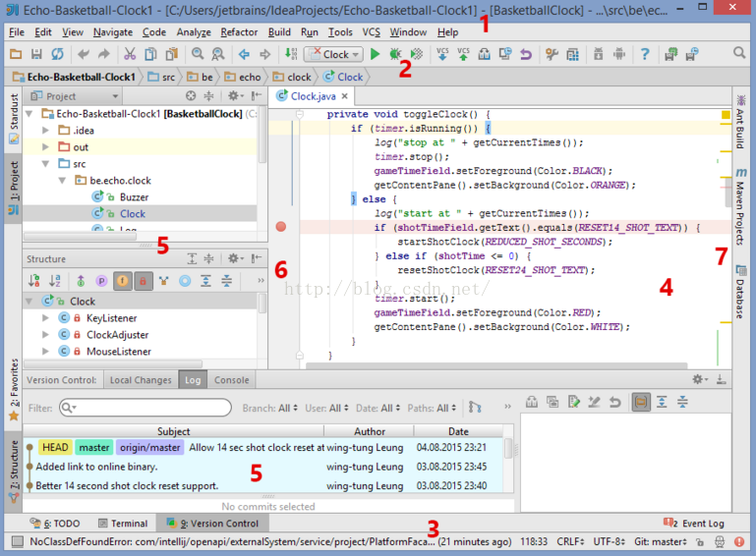Open the 6: TODO tool window

click(55, 524)
